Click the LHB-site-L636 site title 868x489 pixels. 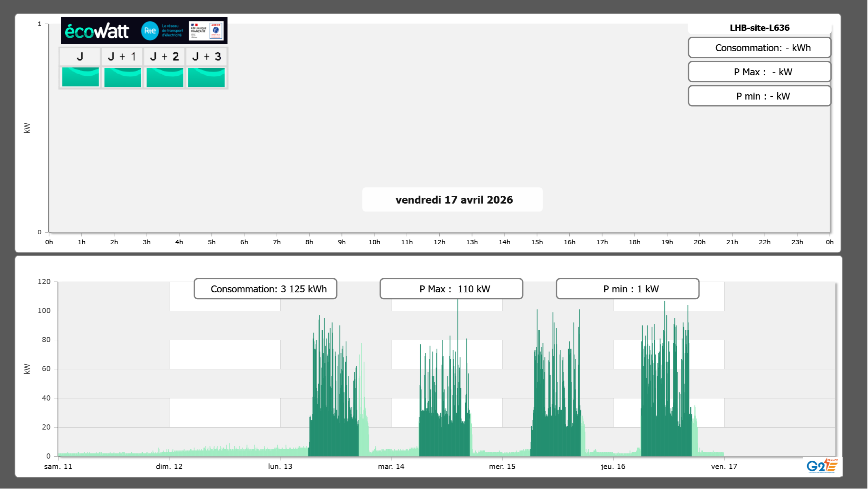(759, 28)
